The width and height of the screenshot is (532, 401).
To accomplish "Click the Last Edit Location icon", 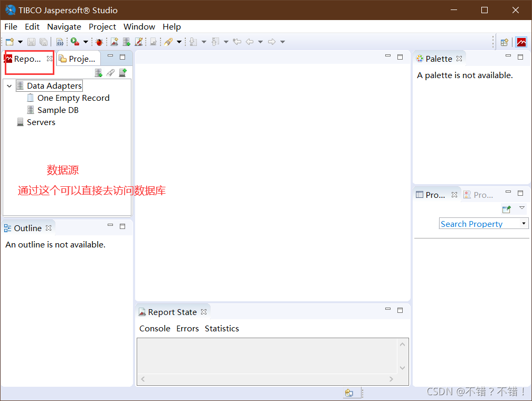I will pyautogui.click(x=237, y=42).
